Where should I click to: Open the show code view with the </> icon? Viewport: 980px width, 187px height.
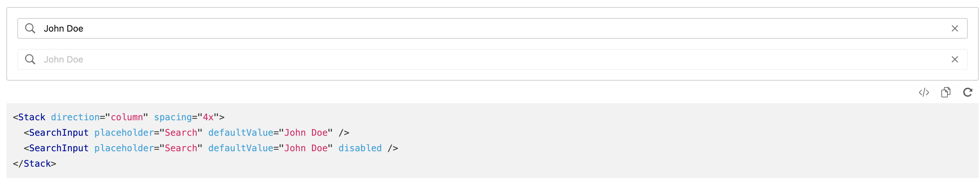click(924, 92)
